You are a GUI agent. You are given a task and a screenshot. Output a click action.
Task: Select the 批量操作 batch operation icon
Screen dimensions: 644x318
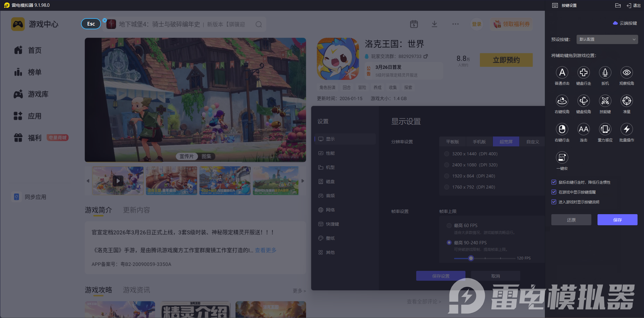[626, 129]
